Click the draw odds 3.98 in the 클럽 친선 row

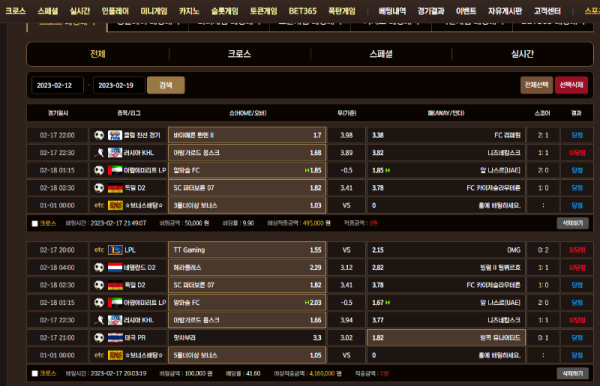[x=347, y=135]
